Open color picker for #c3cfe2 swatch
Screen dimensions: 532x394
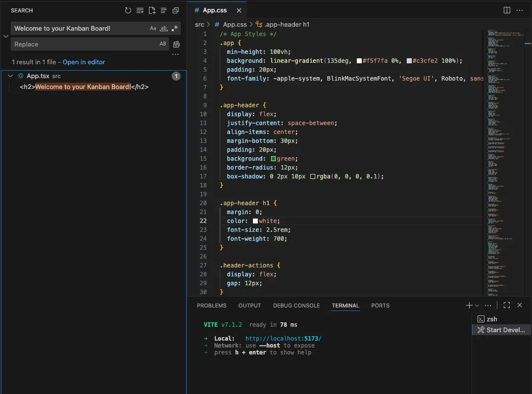[409, 61]
